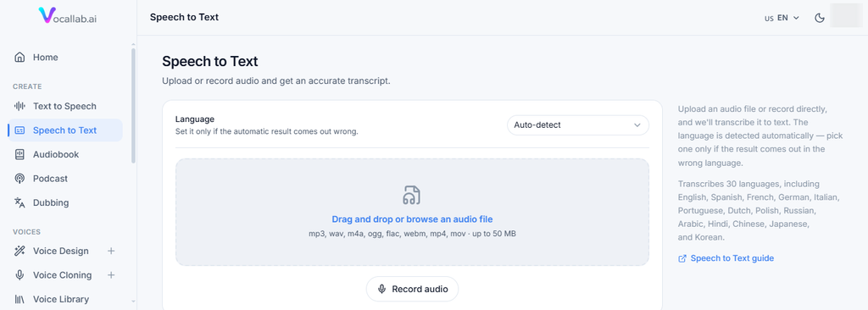The width and height of the screenshot is (868, 310).
Task: Click the sidebar scroll up arrow
Action: pos(133,44)
